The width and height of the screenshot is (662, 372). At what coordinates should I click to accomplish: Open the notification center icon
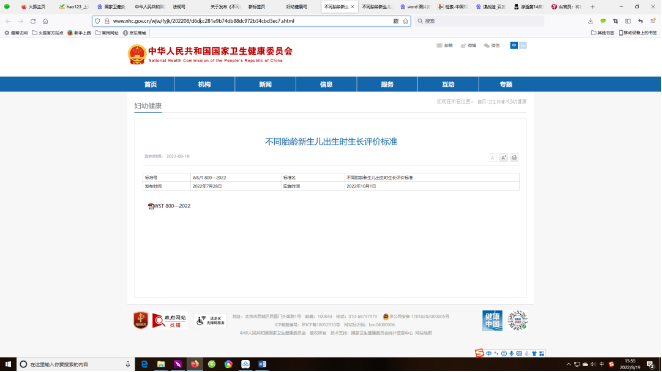click(x=651, y=364)
